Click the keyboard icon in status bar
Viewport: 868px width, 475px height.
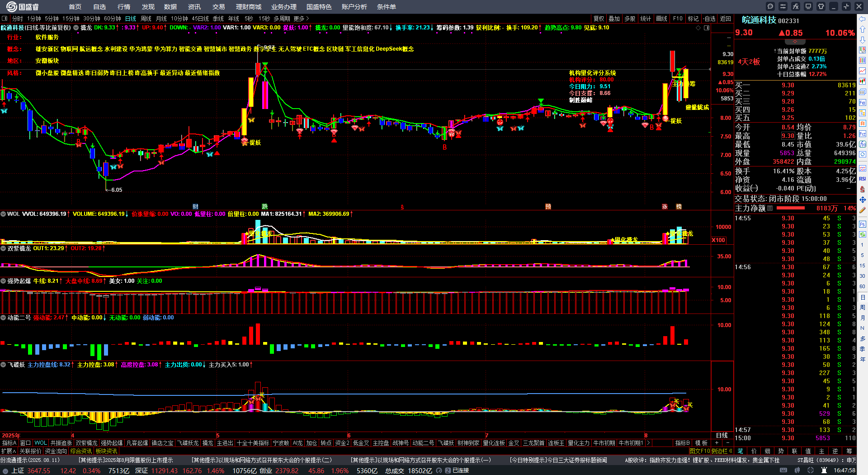click(783, 470)
